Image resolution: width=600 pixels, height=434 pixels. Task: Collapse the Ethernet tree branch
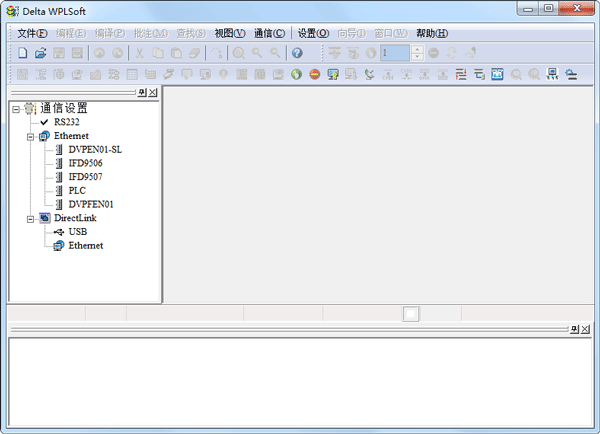pyautogui.click(x=31, y=136)
